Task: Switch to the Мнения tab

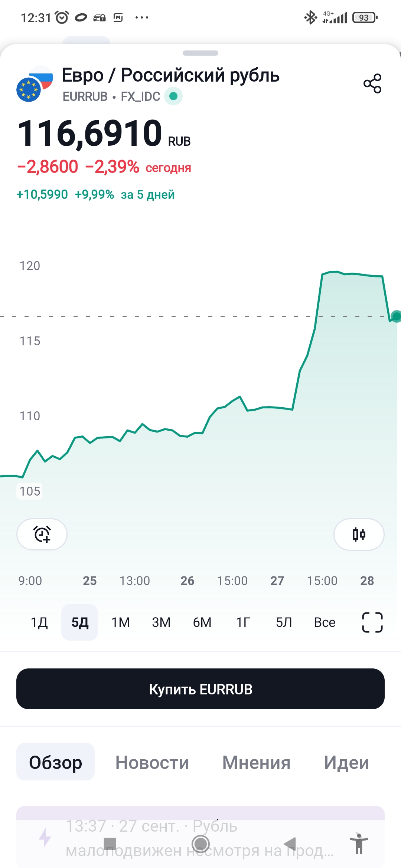Action: pyautogui.click(x=256, y=762)
